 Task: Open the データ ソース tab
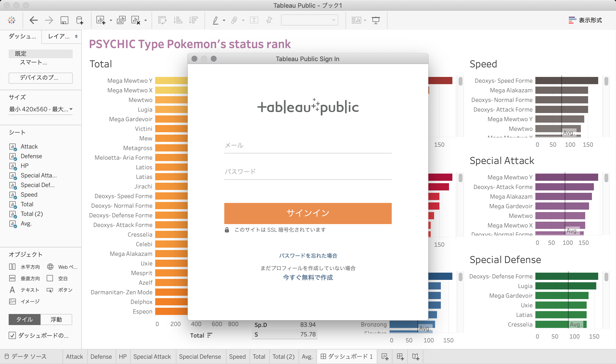26,357
